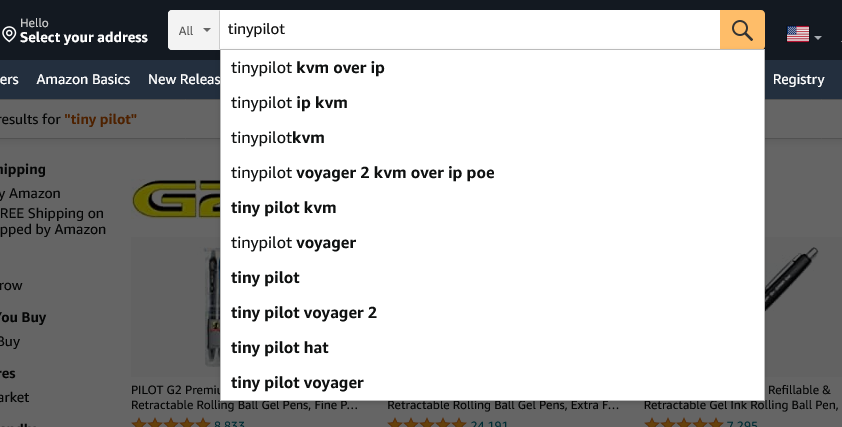Select suggestion tiny pilot voyager 2
Viewport: 842px width, 427px height.
[x=492, y=313]
